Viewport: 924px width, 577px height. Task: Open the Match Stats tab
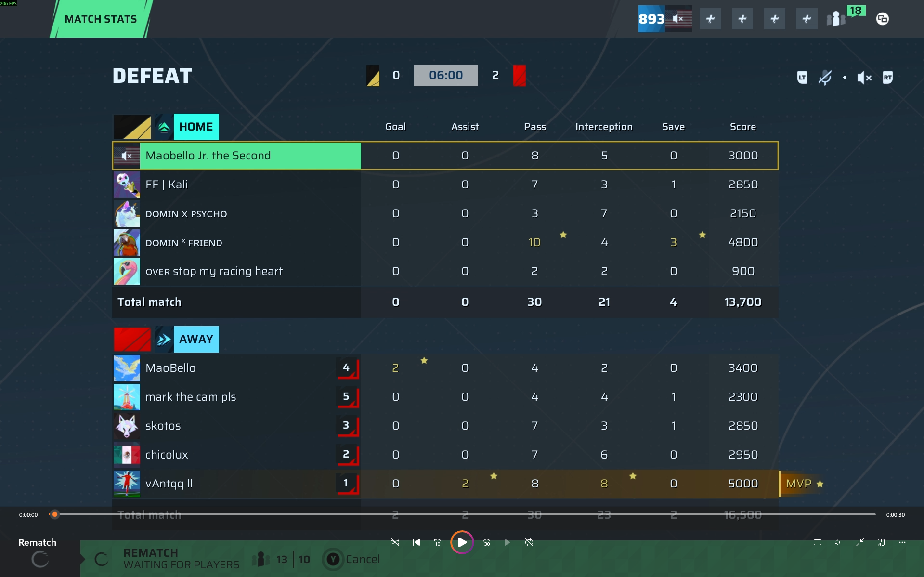[101, 19]
